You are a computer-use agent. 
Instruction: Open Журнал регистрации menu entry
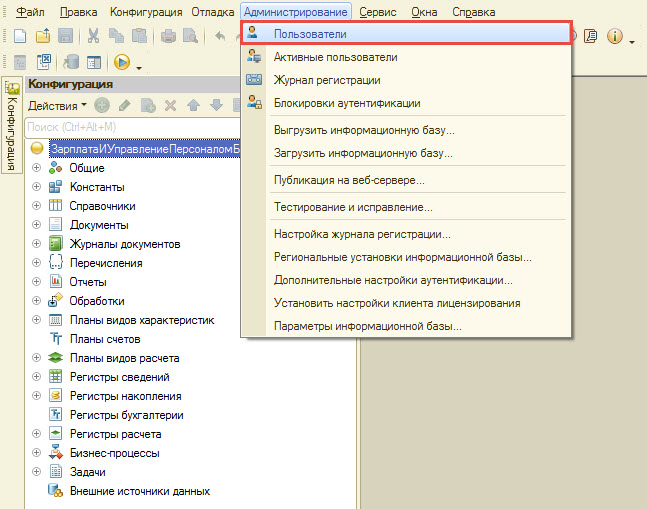coord(326,80)
